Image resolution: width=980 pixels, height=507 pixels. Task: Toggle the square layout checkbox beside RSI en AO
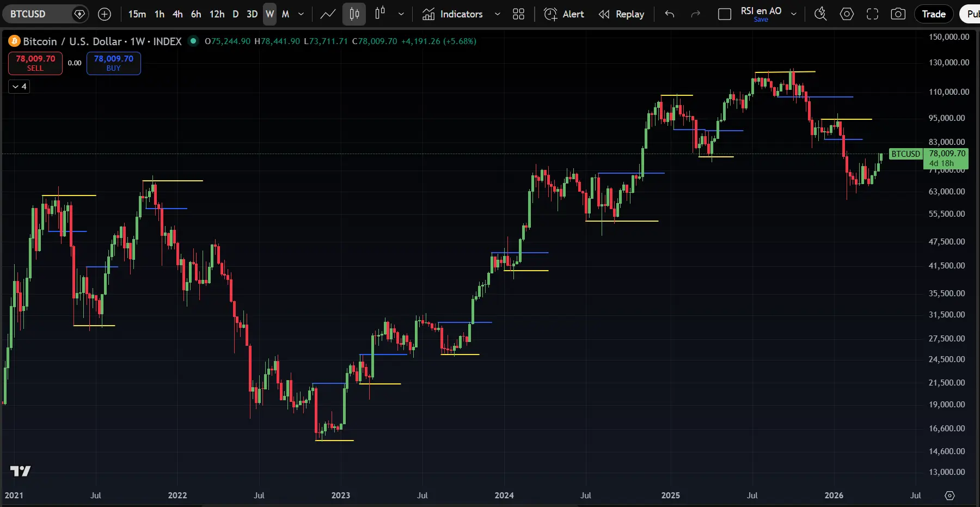click(x=725, y=14)
